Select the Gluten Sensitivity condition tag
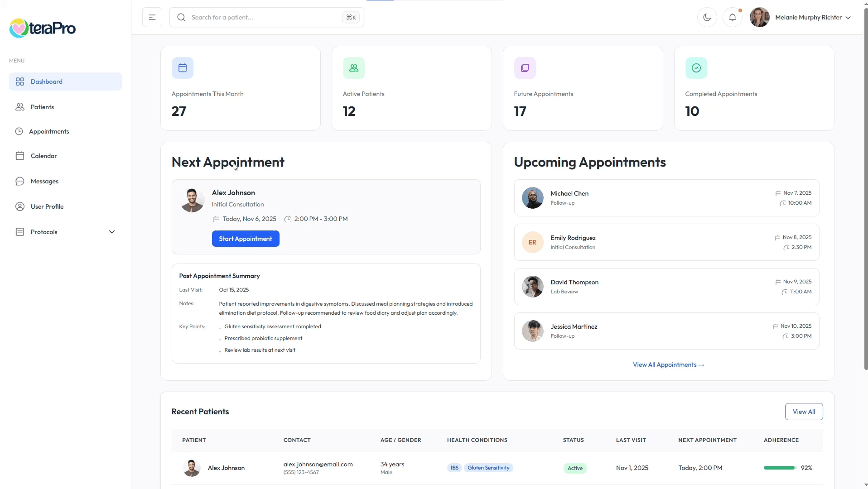This screenshot has height=489, width=868. pyautogui.click(x=488, y=468)
